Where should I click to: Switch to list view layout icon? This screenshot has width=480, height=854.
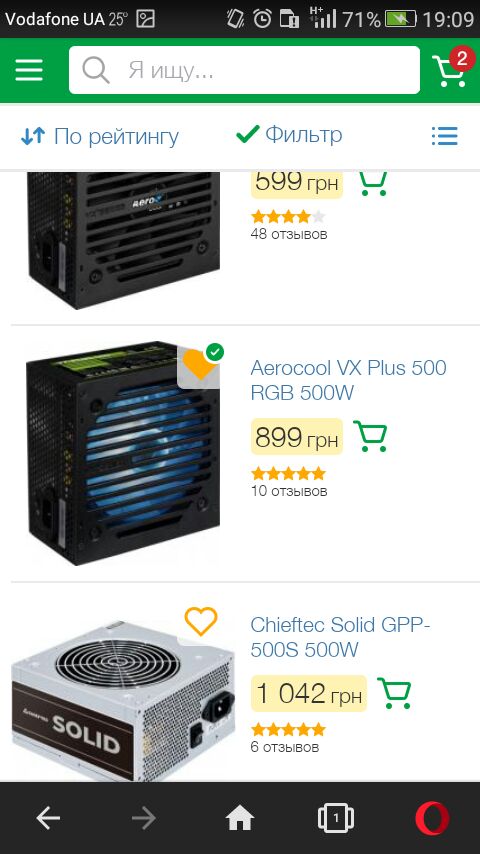tap(445, 136)
